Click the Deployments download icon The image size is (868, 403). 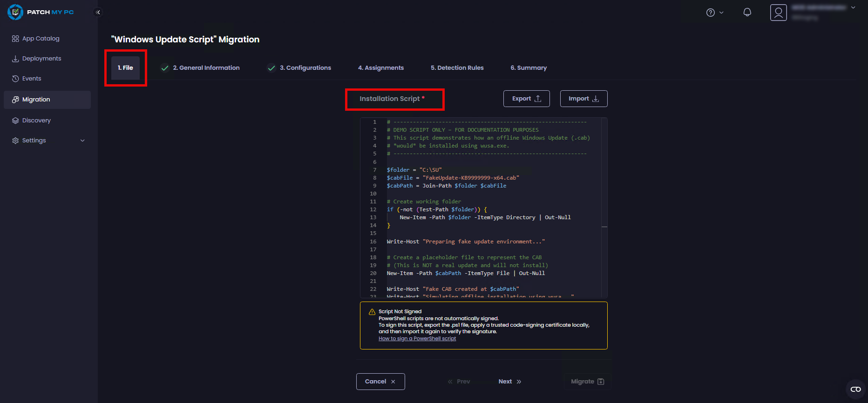[15, 59]
